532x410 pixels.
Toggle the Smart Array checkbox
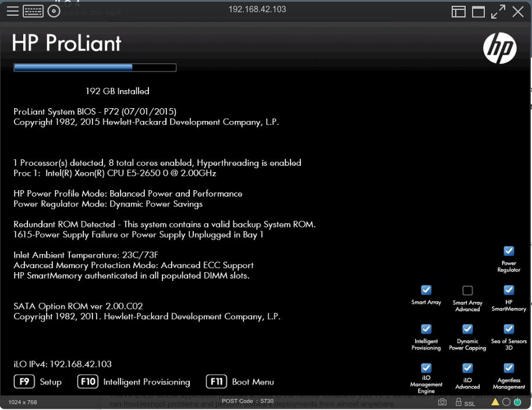coord(426,290)
